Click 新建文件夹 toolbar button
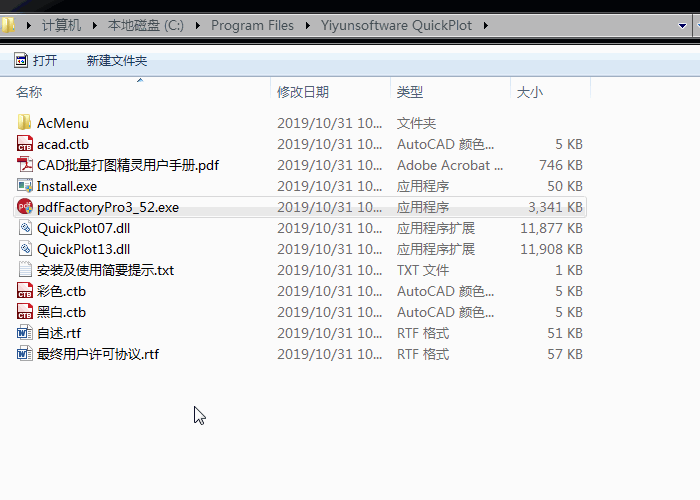The height and width of the screenshot is (500, 700). 117,60
